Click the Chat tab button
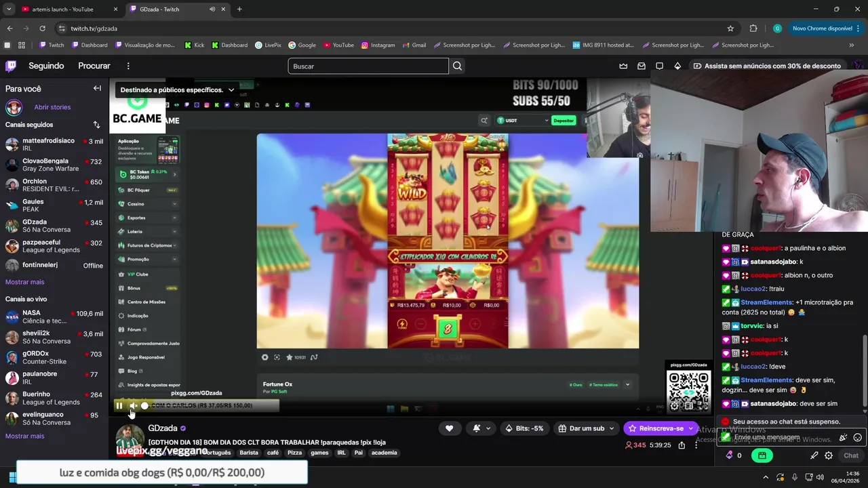 851,455
